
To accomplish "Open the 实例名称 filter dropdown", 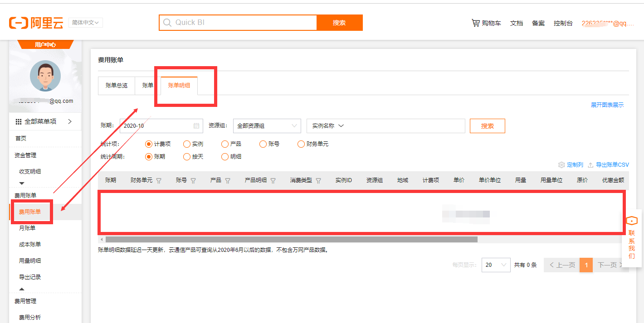I will 328,126.
